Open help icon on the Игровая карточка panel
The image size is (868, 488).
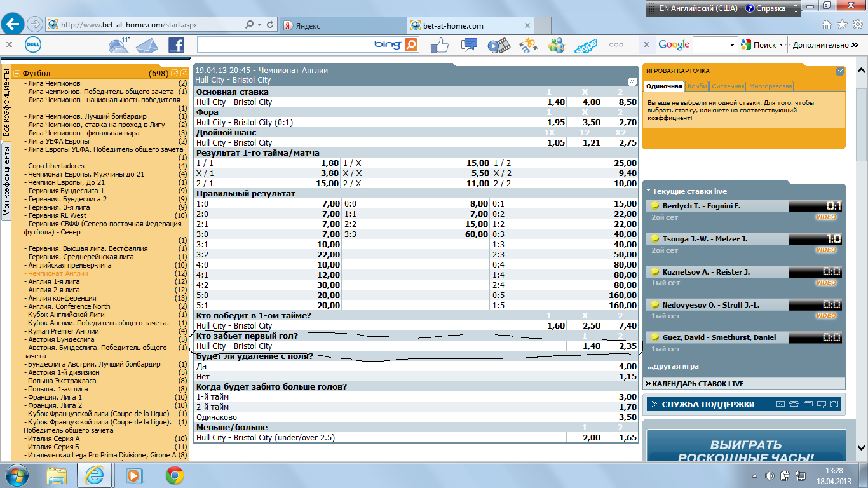pos(840,71)
